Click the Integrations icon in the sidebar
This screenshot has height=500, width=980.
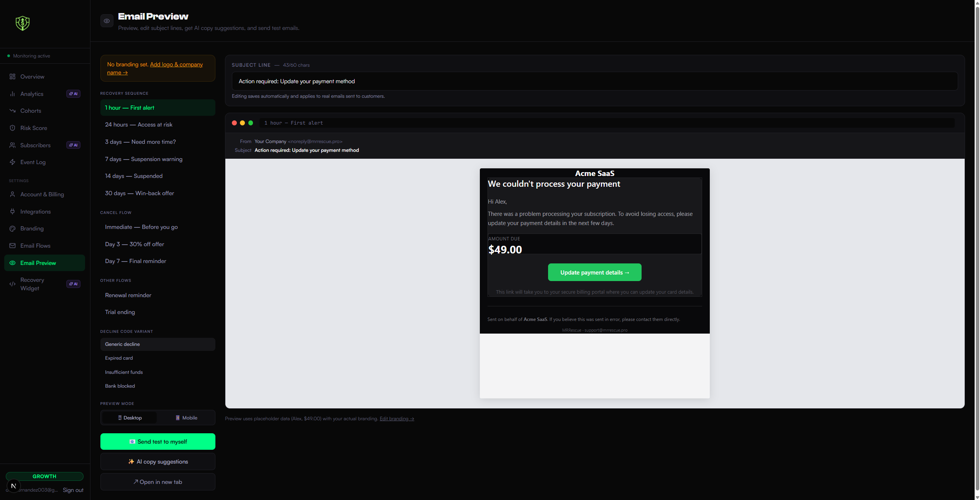point(13,211)
